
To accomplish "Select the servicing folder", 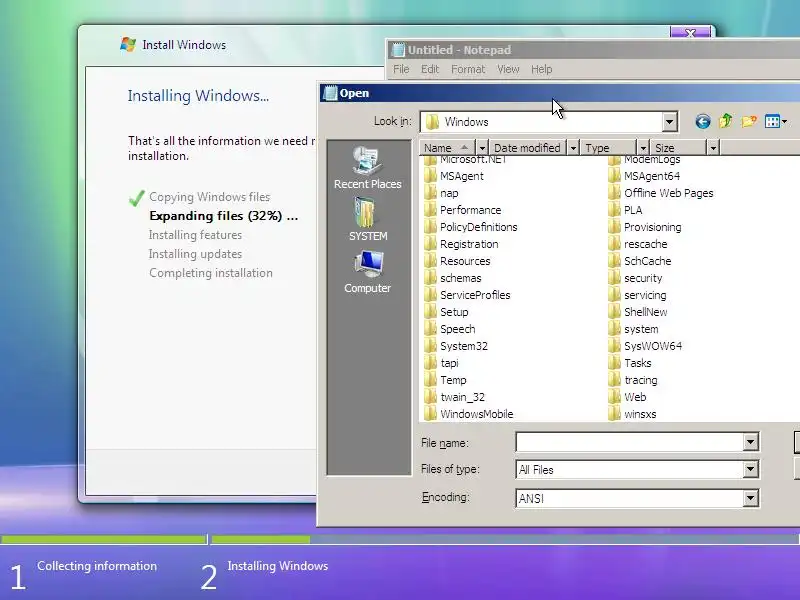I will (x=637, y=295).
